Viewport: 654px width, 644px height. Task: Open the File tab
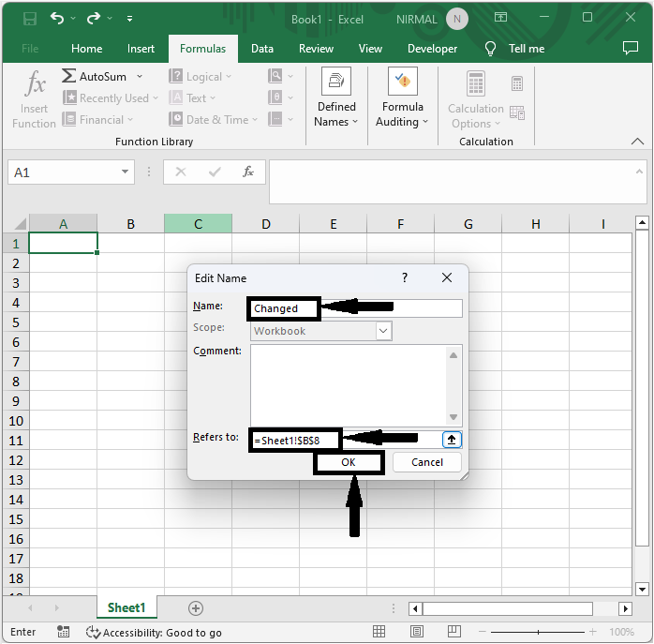[30, 49]
